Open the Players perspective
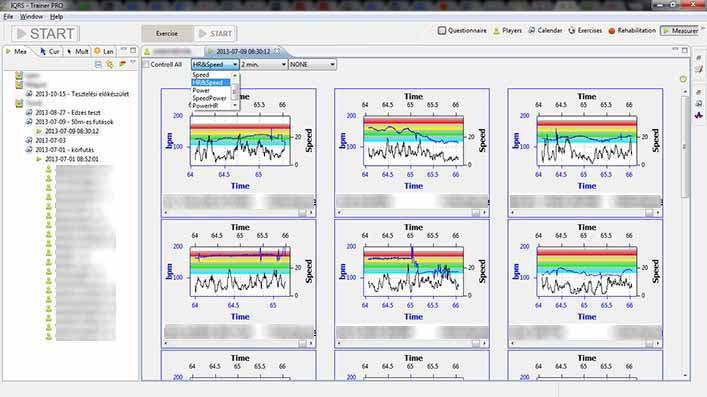This screenshot has height=397, width=707. point(507,30)
